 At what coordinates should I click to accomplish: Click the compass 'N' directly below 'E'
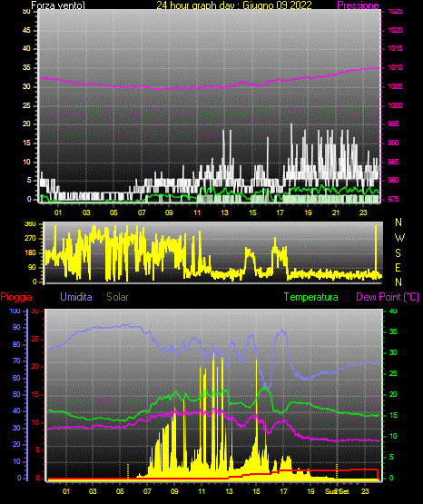pyautogui.click(x=398, y=282)
